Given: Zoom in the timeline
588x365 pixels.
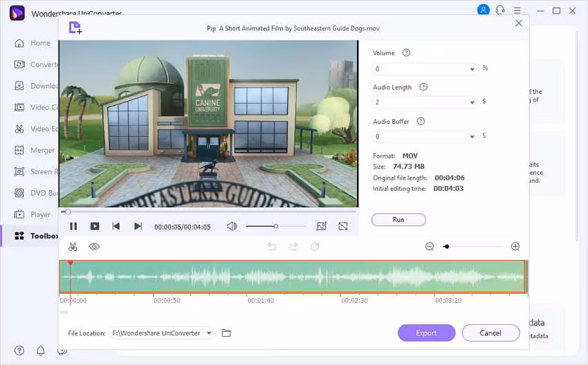Looking at the screenshot, I should tap(515, 247).
